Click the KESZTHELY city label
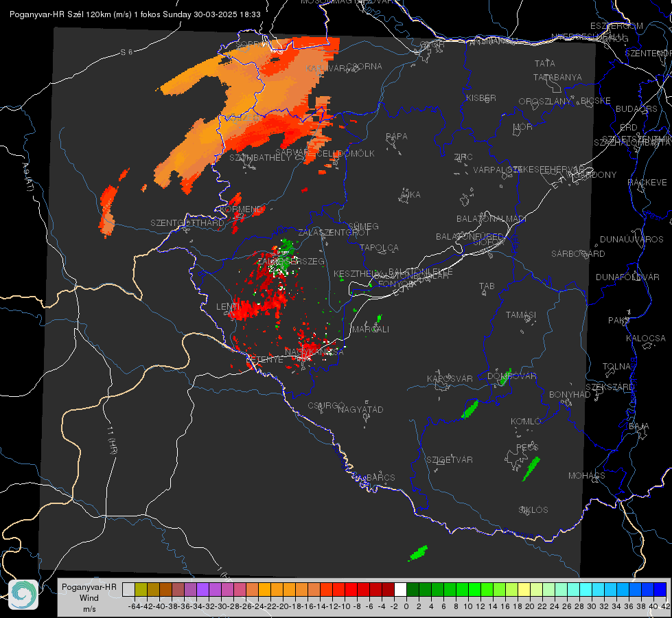672x618 pixels. tap(355, 273)
